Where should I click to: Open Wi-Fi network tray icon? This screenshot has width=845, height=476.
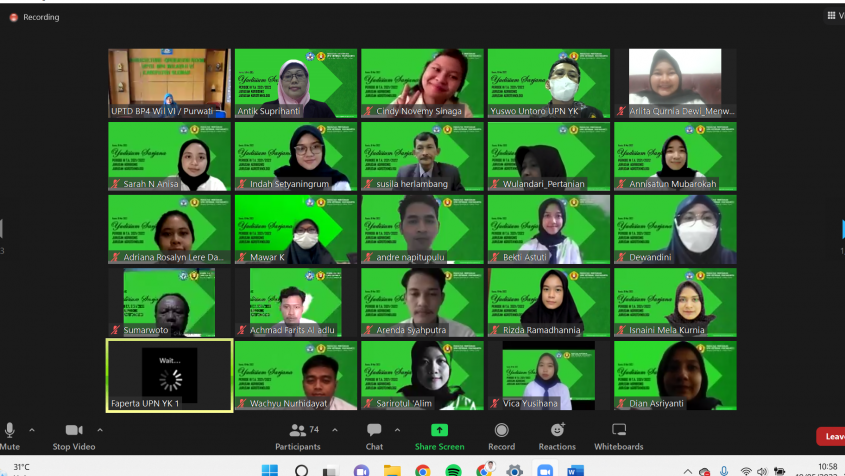746,471
